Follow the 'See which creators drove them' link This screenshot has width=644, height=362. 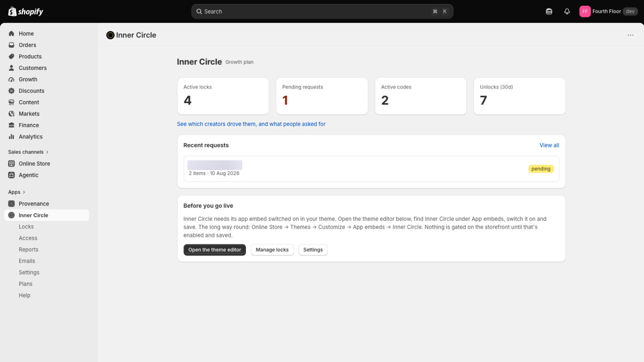click(x=251, y=124)
